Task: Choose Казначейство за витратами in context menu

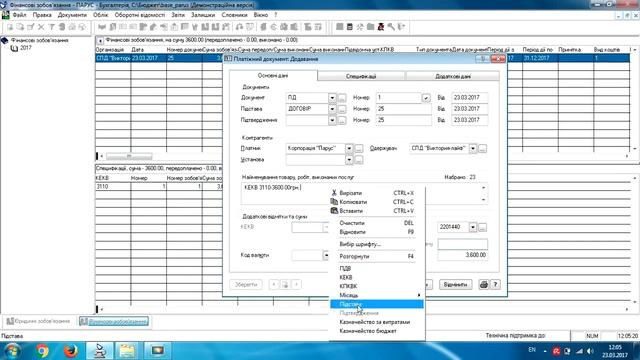Action: click(377, 322)
